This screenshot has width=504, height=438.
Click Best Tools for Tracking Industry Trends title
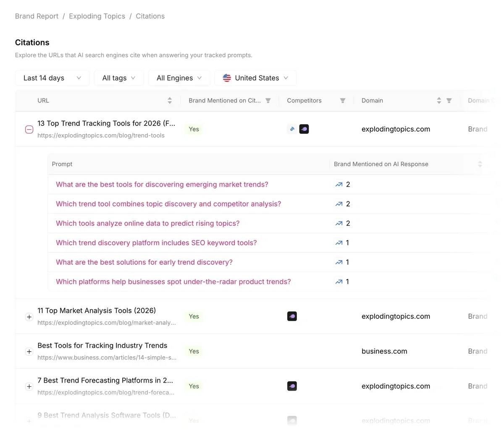[x=102, y=346]
